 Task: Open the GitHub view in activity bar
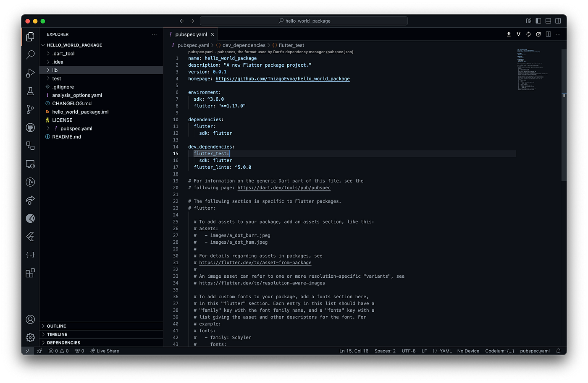tap(30, 128)
